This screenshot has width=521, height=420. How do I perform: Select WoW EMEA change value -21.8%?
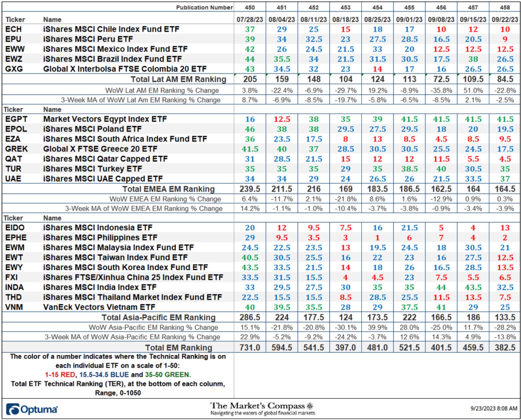(x=345, y=199)
